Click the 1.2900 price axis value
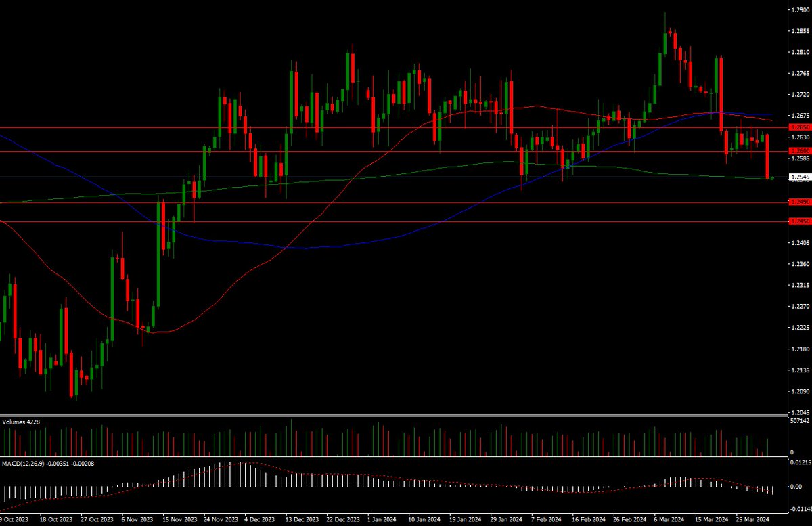Viewport: 812px width, 526px height. (x=800, y=11)
